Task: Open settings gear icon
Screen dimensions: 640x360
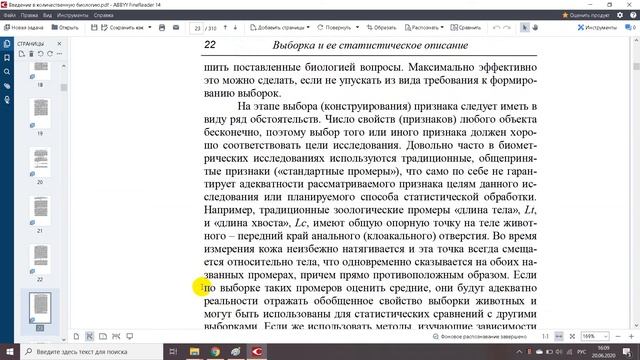Action: (620, 15)
